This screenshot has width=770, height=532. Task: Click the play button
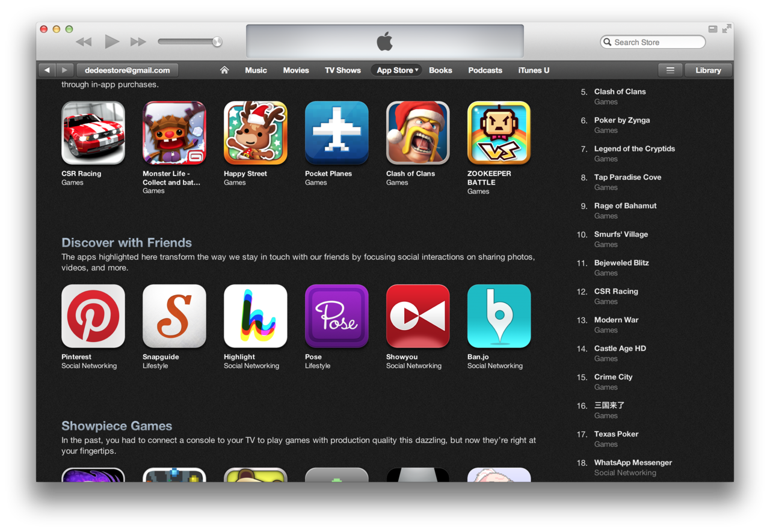[x=112, y=41]
